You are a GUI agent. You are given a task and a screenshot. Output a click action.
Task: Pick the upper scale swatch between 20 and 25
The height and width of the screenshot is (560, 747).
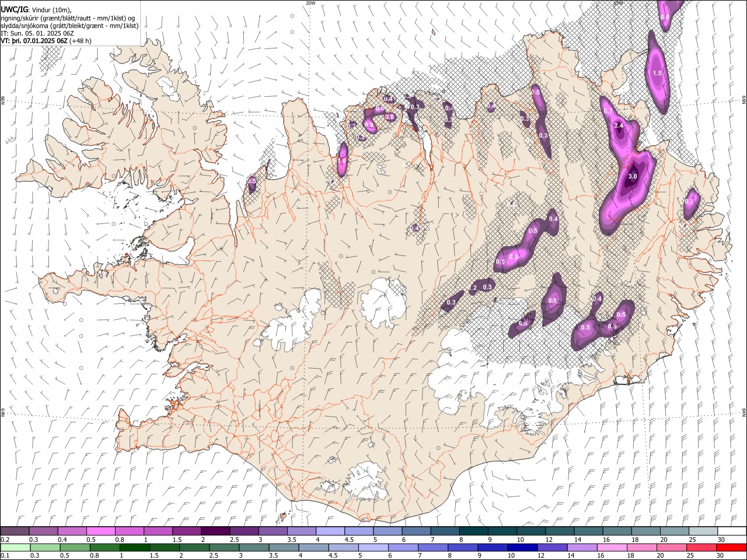[x=675, y=531]
